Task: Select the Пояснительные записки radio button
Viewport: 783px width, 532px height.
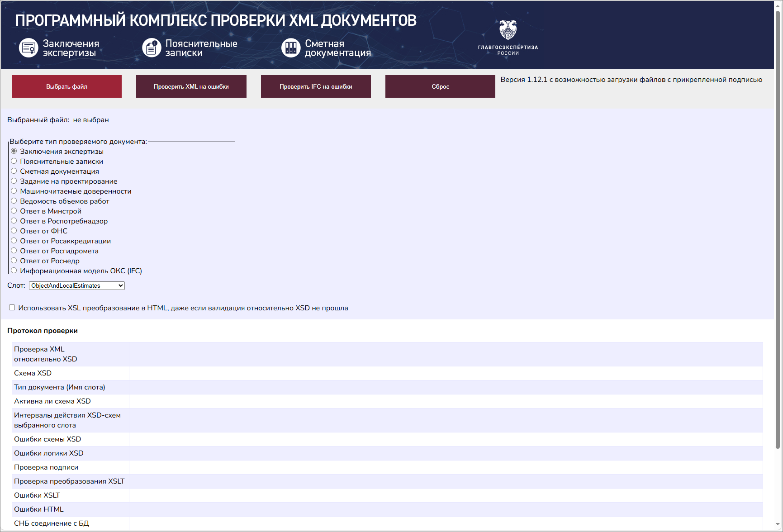Action: click(14, 161)
